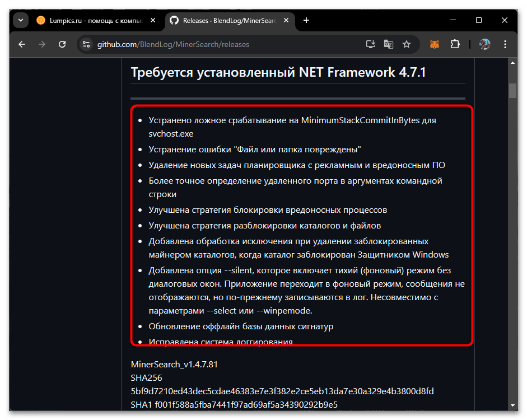Open the Chrome three-dot menu
Viewport: 527px width, 420px height.
coord(505,44)
